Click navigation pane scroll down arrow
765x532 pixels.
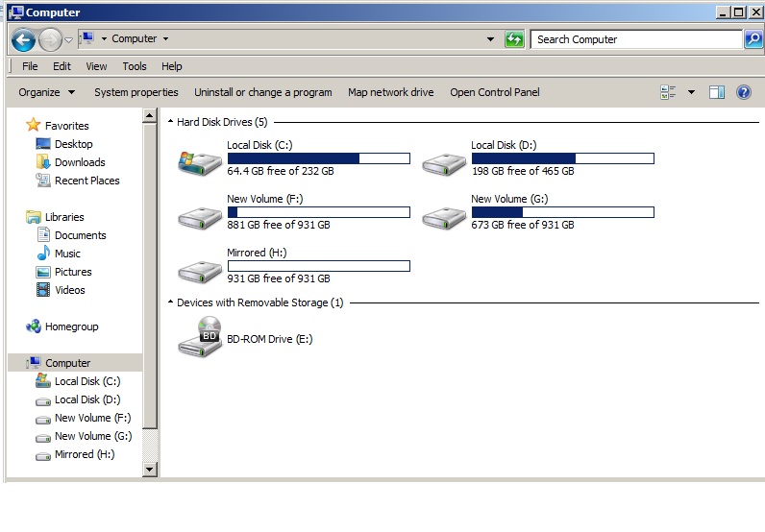150,469
